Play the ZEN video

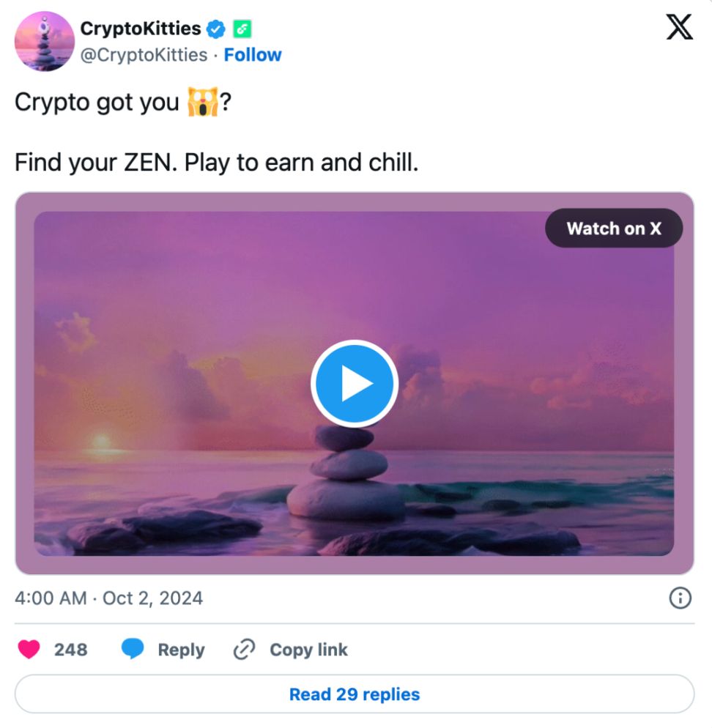354,383
